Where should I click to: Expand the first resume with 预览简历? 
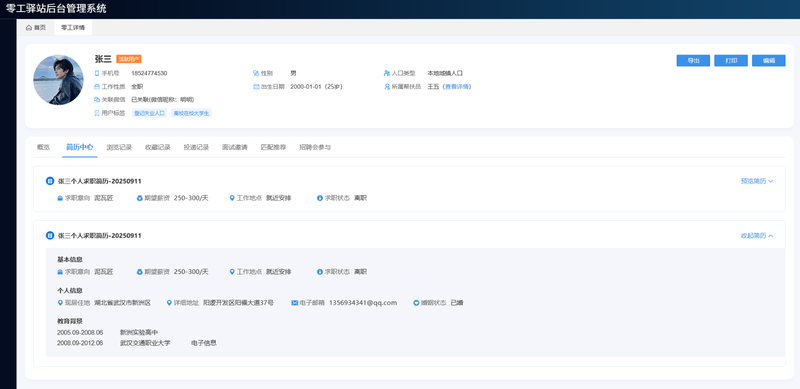(x=757, y=181)
